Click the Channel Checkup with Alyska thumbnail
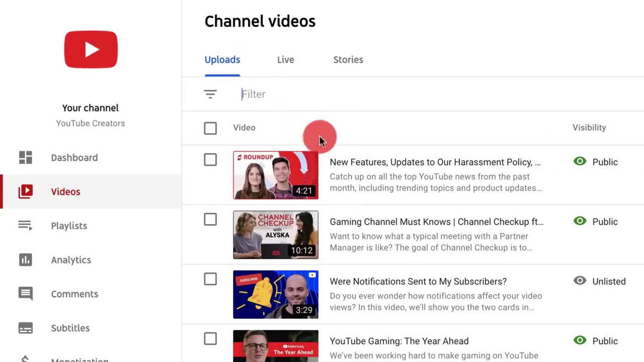This screenshot has height=362, width=644. 276,235
